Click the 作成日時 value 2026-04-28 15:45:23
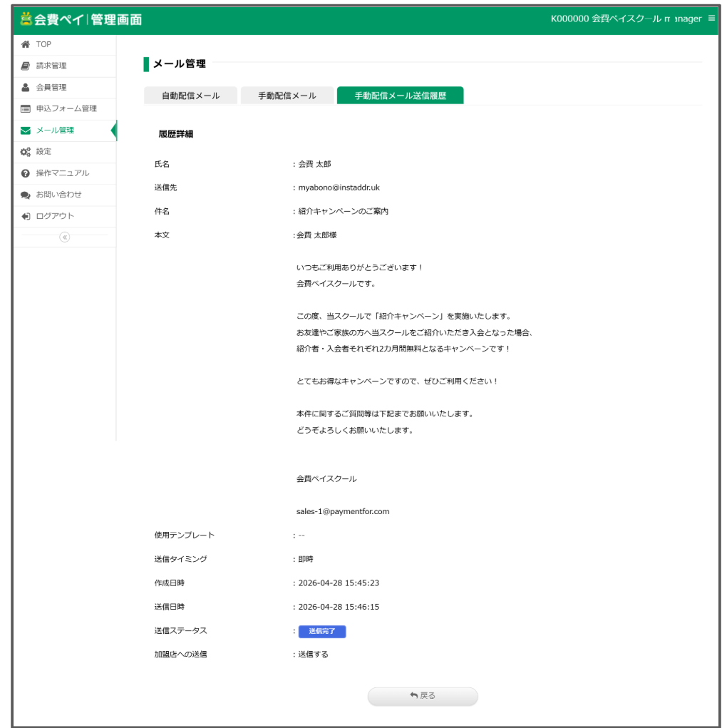The height and width of the screenshot is (728, 722). pyautogui.click(x=339, y=583)
